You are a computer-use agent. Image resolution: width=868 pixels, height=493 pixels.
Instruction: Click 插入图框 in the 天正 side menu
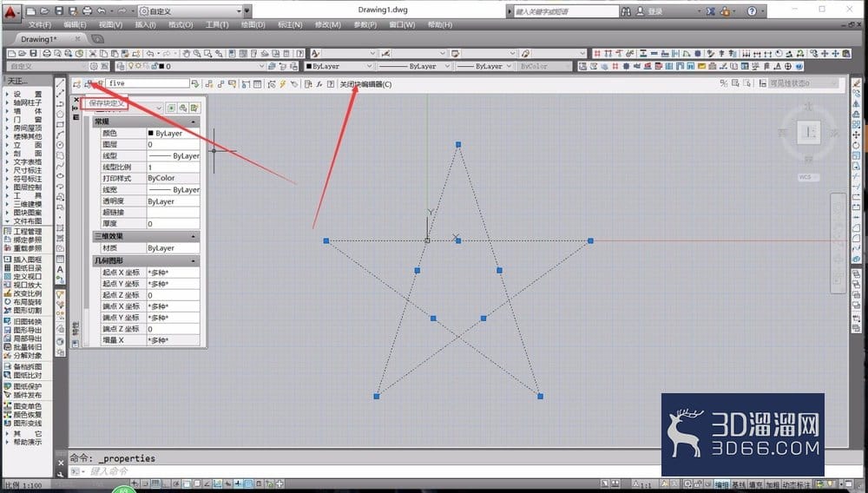(27, 260)
